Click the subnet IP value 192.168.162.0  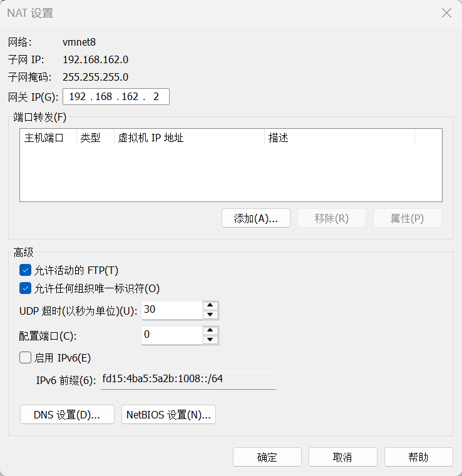click(x=95, y=59)
